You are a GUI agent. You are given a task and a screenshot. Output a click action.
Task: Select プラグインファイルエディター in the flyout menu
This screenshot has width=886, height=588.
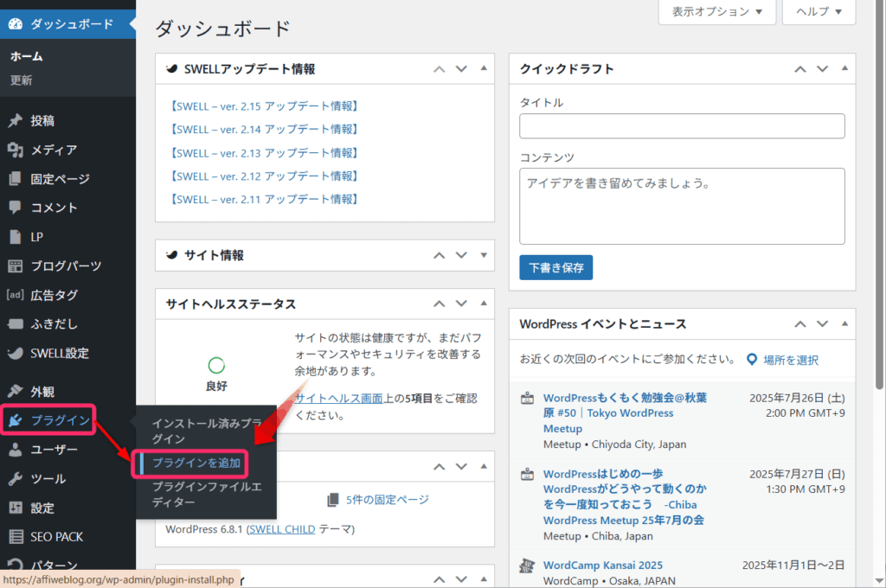[x=206, y=495]
